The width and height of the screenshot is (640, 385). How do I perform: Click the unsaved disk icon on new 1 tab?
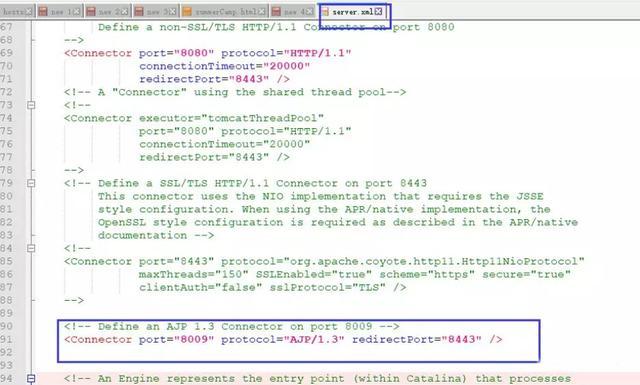click(43, 11)
